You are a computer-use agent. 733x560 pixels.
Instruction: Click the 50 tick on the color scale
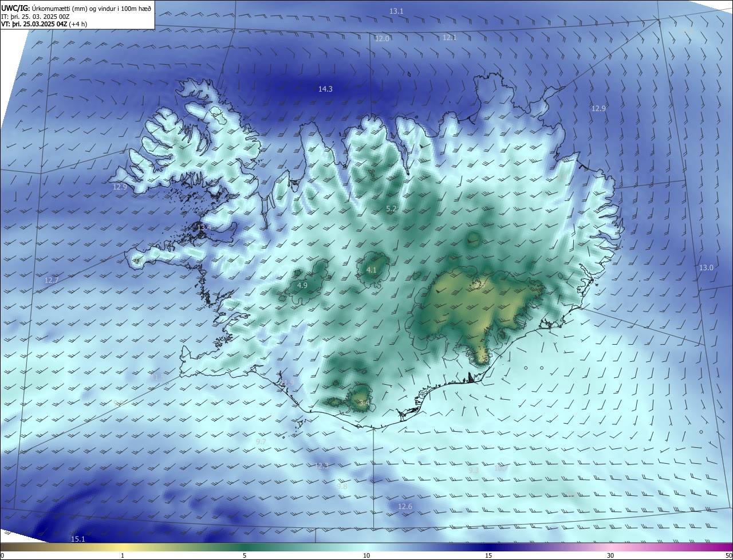point(728,555)
